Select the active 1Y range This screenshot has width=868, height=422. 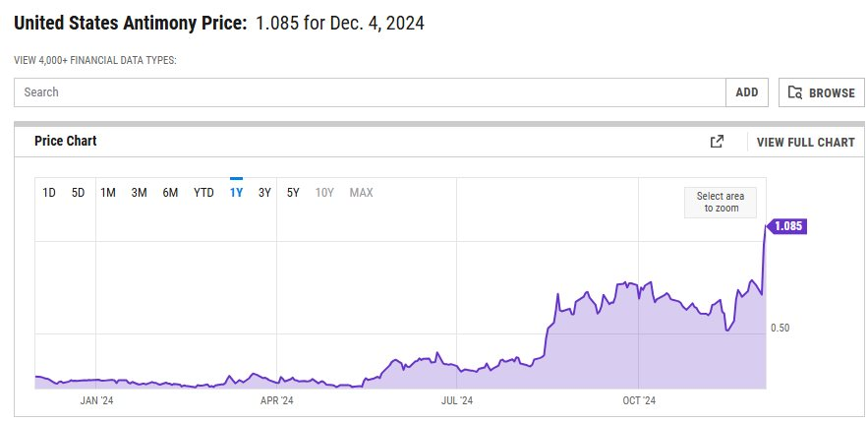(x=236, y=193)
